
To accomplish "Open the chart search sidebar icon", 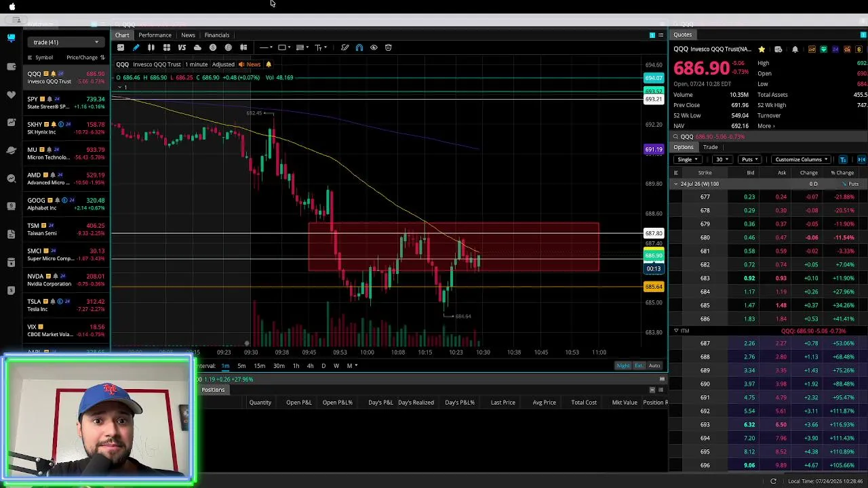I will pyautogui.click(x=11, y=178).
